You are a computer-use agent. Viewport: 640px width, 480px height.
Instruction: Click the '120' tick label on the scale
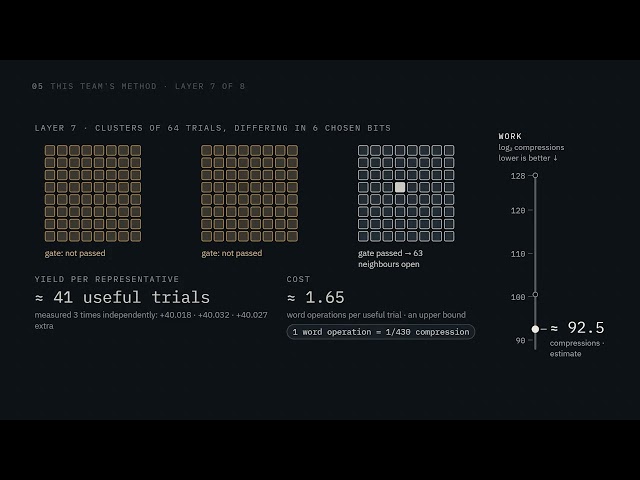pyautogui.click(x=518, y=211)
